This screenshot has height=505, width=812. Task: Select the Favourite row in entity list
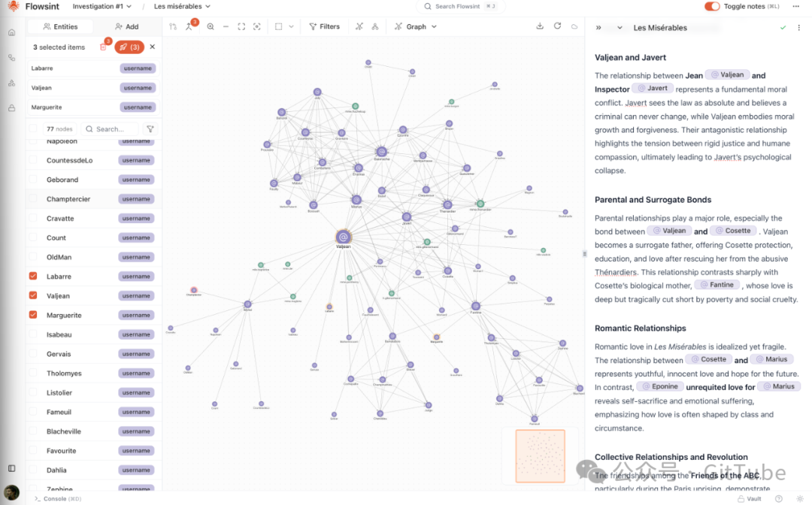pyautogui.click(x=94, y=451)
